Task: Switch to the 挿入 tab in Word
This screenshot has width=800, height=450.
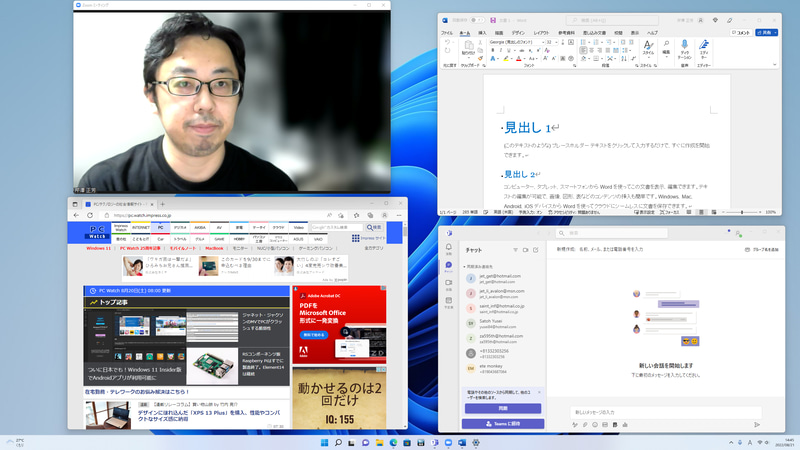Action: pyautogui.click(x=482, y=33)
